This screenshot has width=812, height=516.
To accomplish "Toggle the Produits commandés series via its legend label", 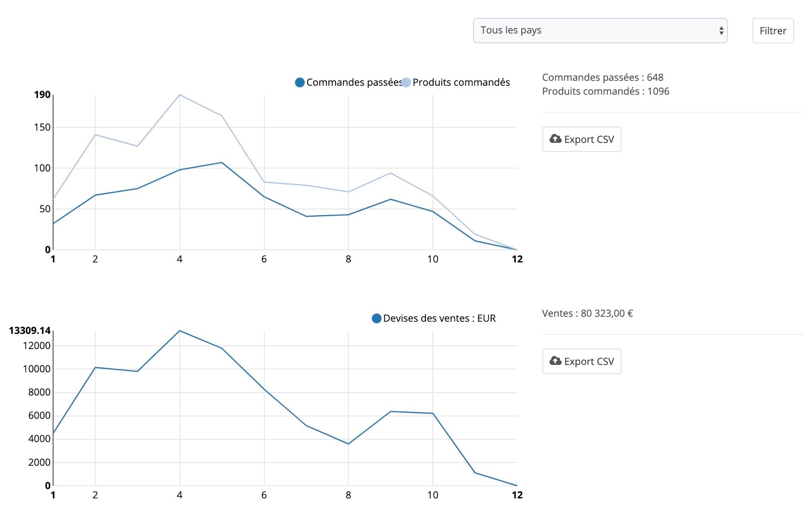I will point(461,82).
